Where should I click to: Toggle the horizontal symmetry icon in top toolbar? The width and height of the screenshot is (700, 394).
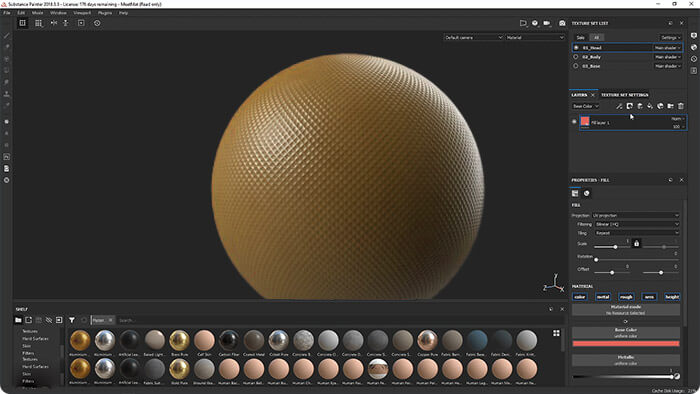point(54,23)
